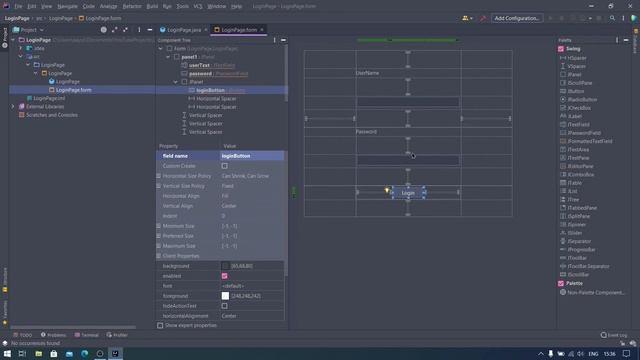Click IntelliJ IDEA icon in taskbar
Screen dimensions: 640x360
(x=116, y=353)
